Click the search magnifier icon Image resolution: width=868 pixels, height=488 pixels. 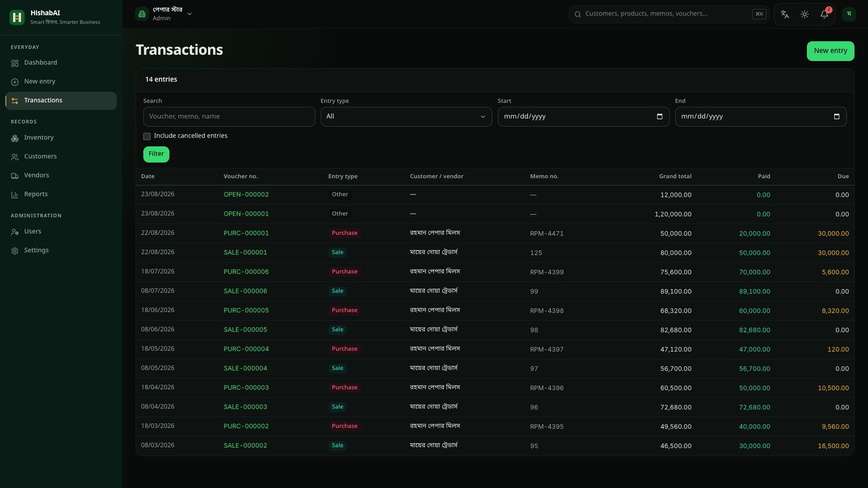point(578,14)
